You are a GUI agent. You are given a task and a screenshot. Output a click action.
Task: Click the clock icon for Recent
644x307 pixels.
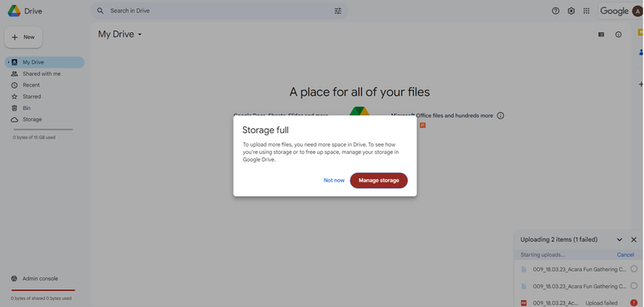coord(14,85)
